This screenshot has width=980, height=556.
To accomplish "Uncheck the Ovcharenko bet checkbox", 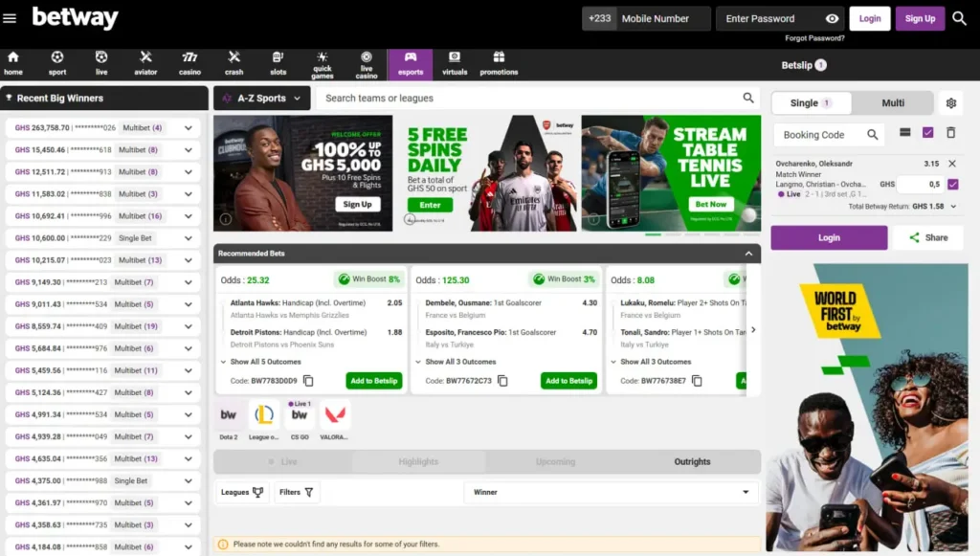I will click(953, 185).
